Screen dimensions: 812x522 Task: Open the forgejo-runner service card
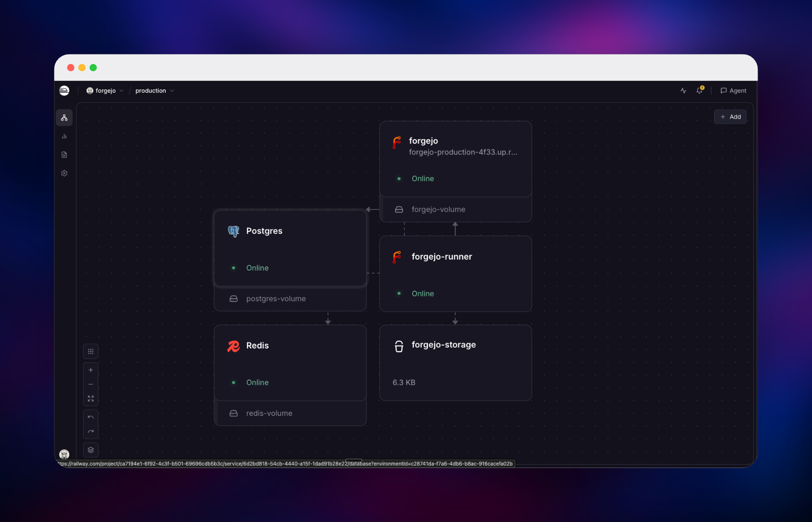pos(456,274)
